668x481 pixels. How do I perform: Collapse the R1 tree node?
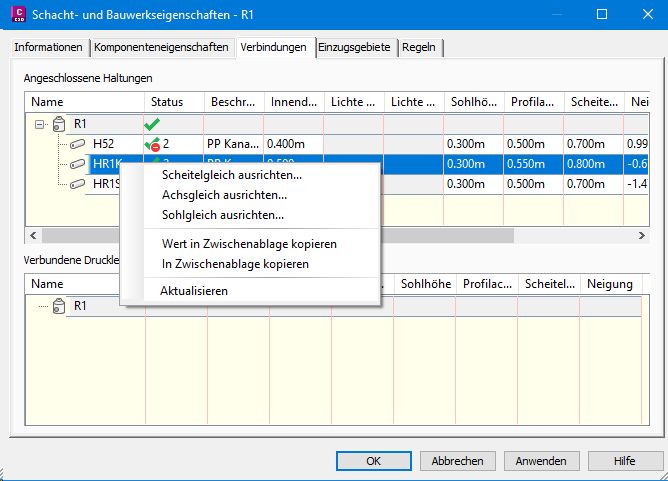(x=40, y=124)
